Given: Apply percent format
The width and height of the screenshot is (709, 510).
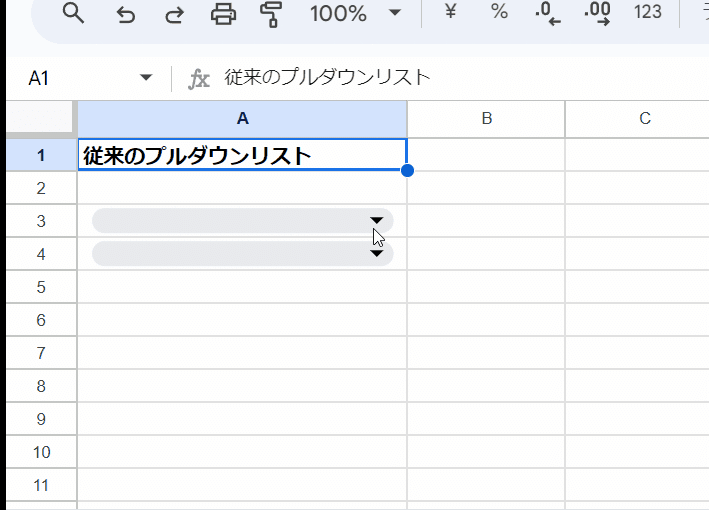Looking at the screenshot, I should (x=499, y=11).
